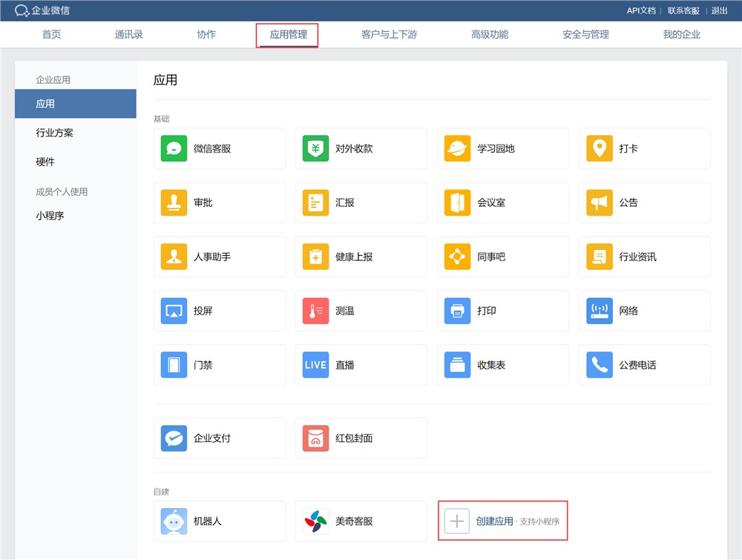The width and height of the screenshot is (742, 560).
Task: Open the 人事助手 person icon
Action: point(174,257)
